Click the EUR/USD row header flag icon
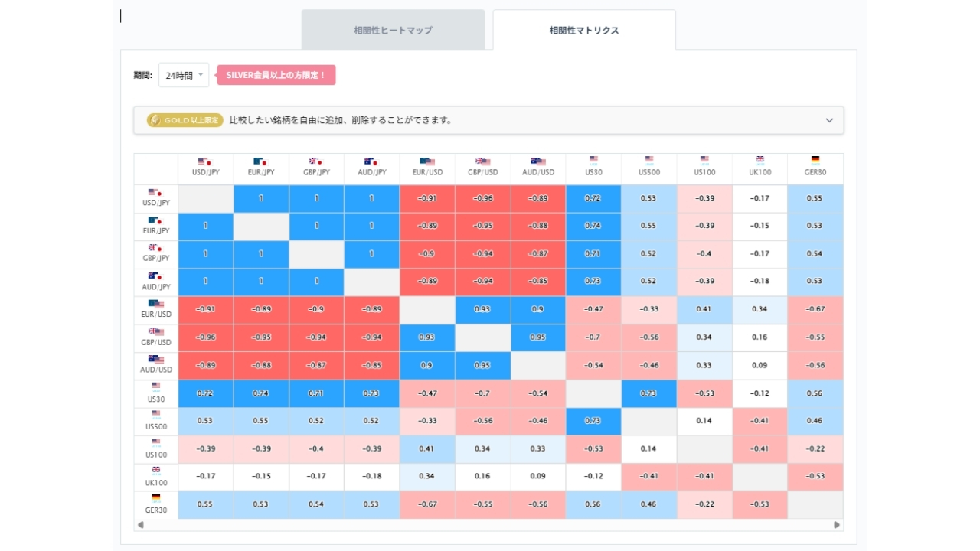This screenshot has width=980, height=551. coord(156,304)
